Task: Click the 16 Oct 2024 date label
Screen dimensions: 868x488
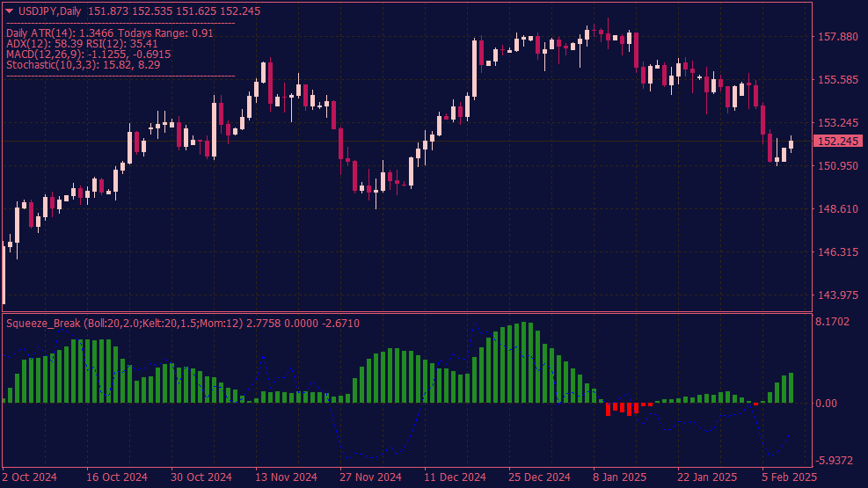Action: (x=117, y=477)
